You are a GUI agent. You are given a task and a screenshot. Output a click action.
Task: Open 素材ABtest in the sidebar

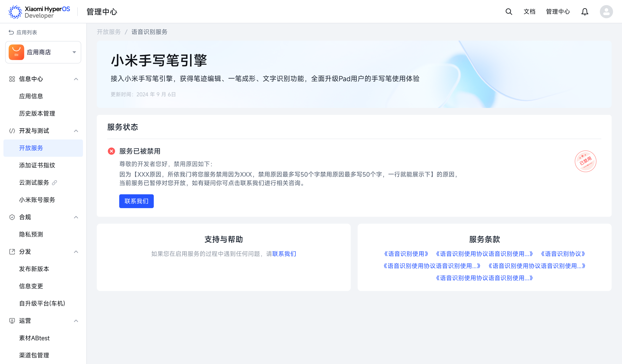tap(43, 338)
